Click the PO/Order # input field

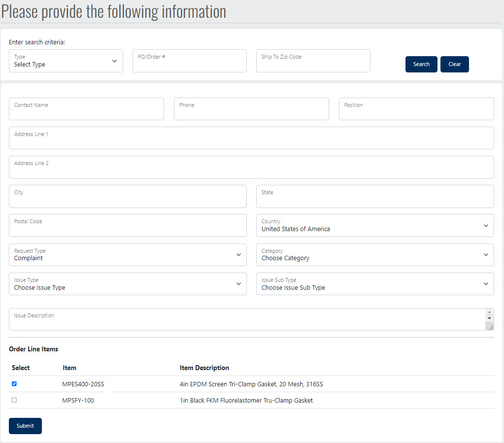click(x=189, y=61)
